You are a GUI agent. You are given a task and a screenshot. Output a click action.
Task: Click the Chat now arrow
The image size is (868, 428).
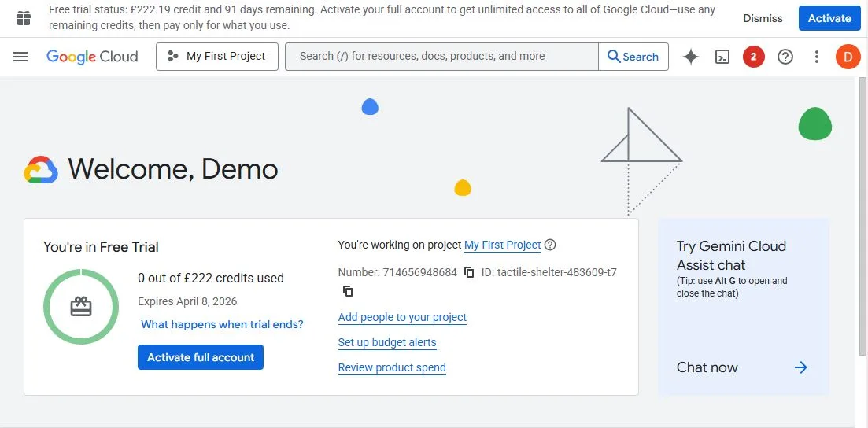coord(800,367)
